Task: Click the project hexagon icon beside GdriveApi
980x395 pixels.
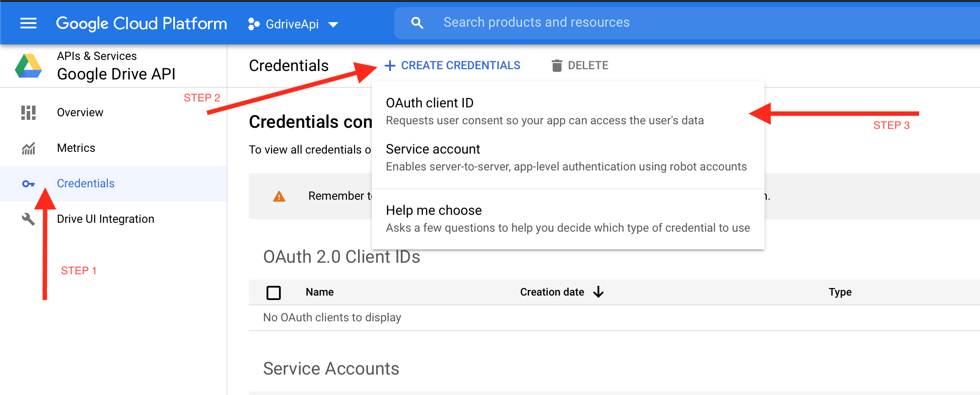Action: click(x=254, y=24)
